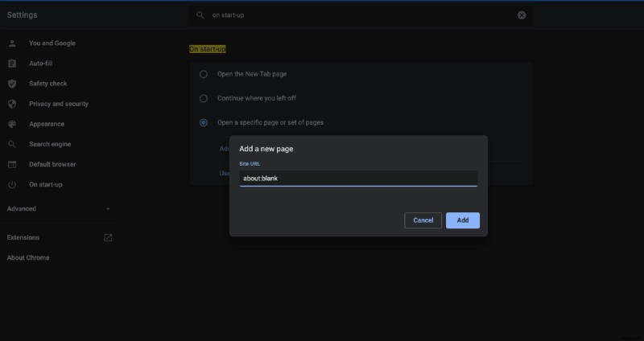Image resolution: width=644 pixels, height=341 pixels.
Task: Click the Default browser window icon
Action: coord(12,165)
